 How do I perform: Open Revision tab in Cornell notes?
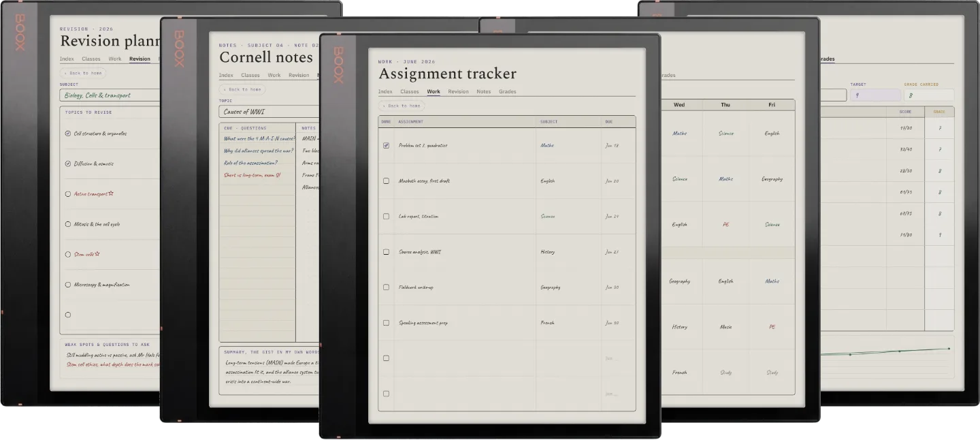click(299, 75)
